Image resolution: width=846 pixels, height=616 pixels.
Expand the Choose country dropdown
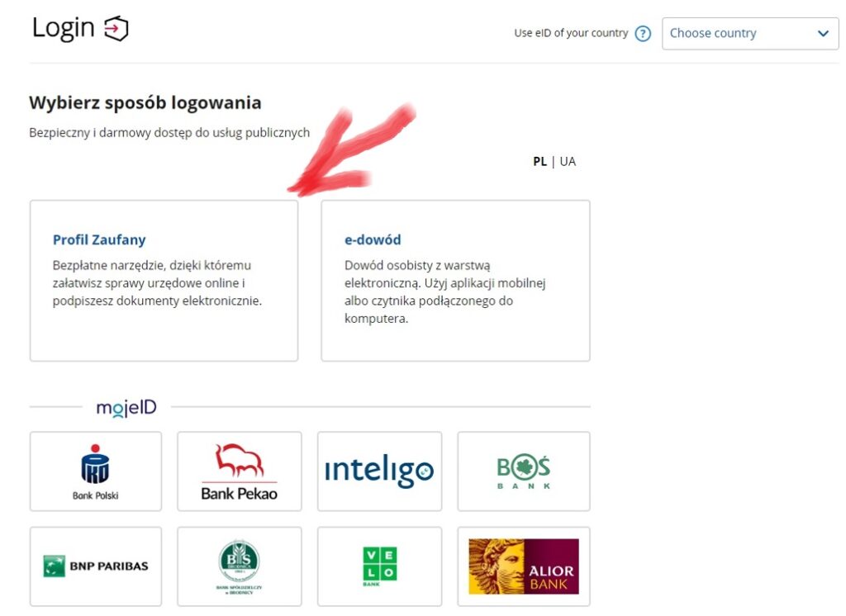[750, 34]
